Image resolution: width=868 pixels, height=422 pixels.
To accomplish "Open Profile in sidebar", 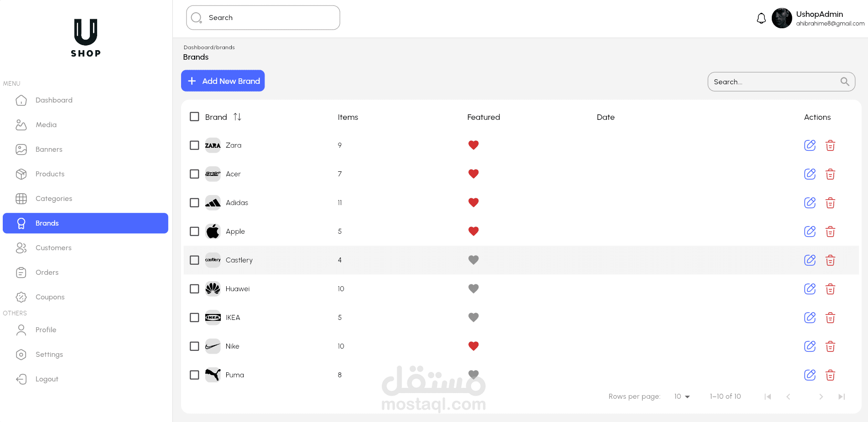I will click(x=85, y=330).
